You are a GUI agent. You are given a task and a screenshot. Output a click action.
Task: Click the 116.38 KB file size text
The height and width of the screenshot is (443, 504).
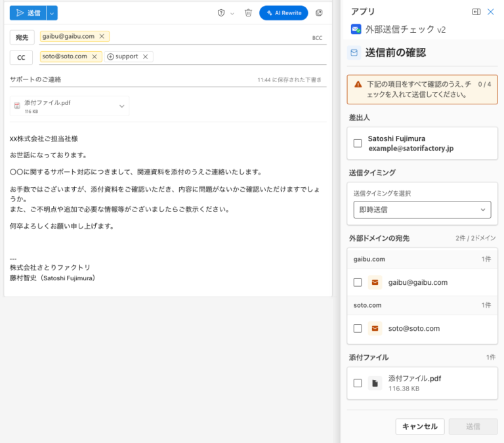(404, 389)
